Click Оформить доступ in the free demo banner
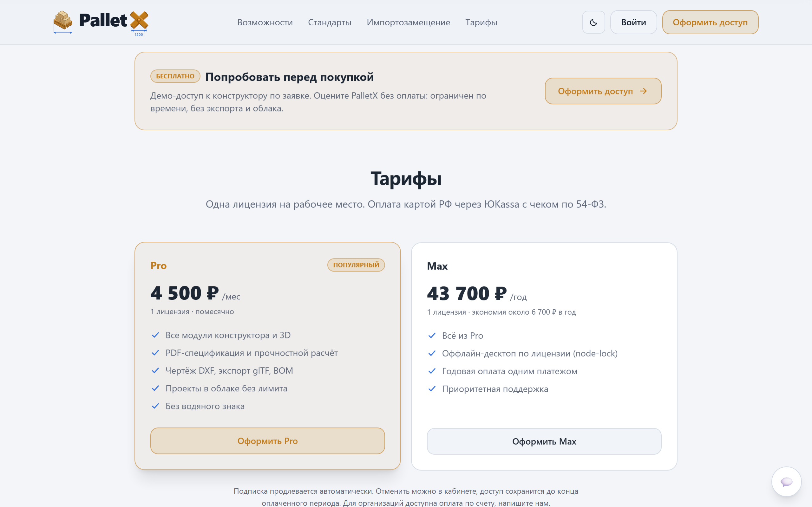Viewport: 812px width, 507px height. click(x=603, y=91)
